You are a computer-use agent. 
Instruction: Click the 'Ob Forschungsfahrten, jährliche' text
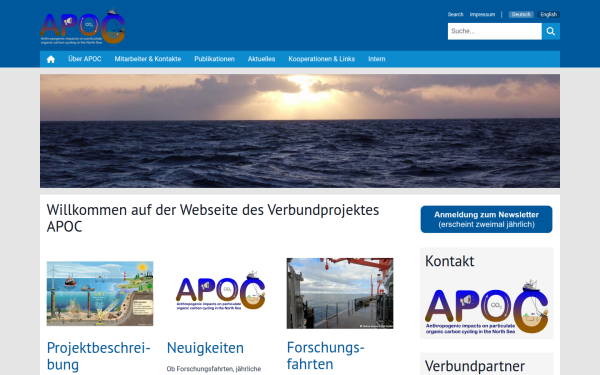click(214, 369)
